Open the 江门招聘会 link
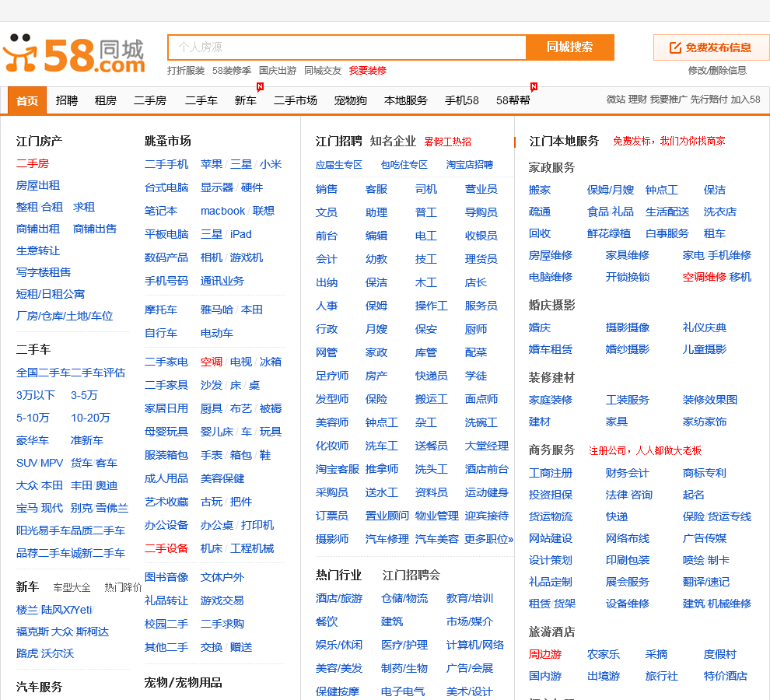 (x=411, y=576)
